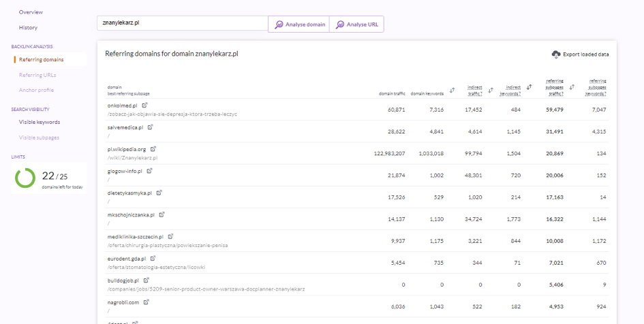Viewport: 644px width, 324px height.
Task: Open external link icon beside salvemedica.pl
Action: click(151, 127)
